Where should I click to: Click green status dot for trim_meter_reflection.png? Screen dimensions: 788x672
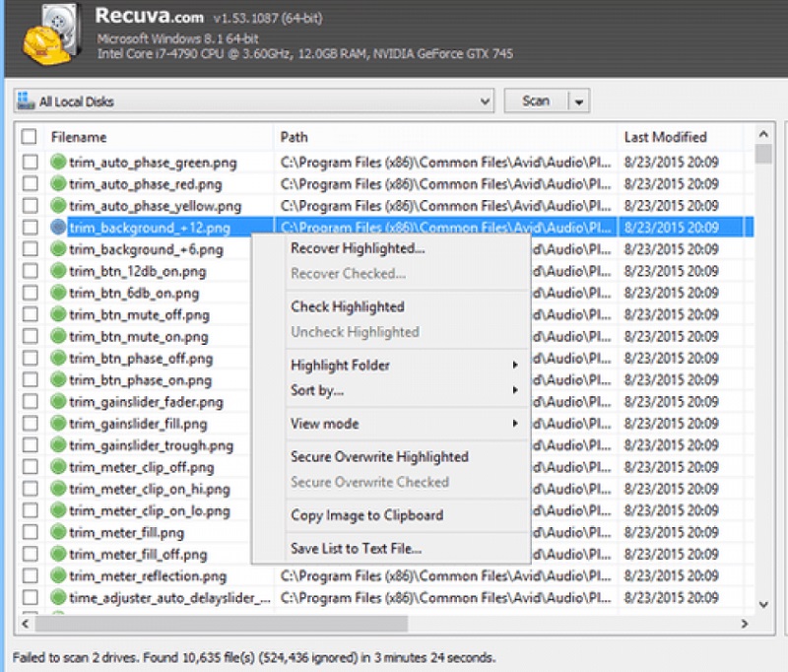[x=59, y=575]
